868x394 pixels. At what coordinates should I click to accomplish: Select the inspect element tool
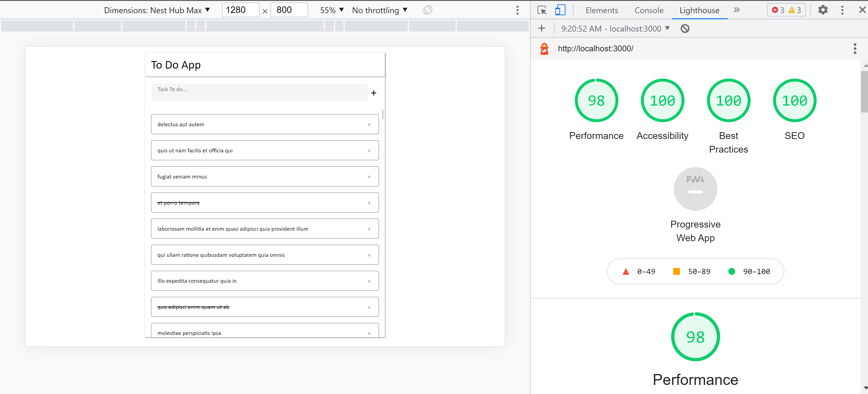pyautogui.click(x=542, y=10)
